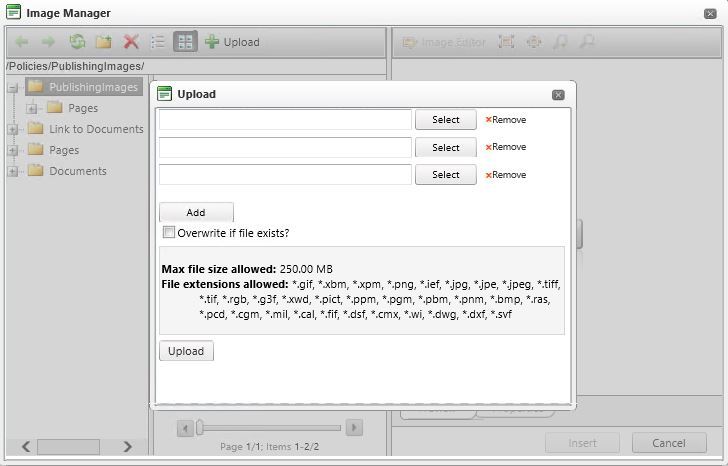
Task: Click the Refresh icon in the toolbar
Action: [x=77, y=42]
